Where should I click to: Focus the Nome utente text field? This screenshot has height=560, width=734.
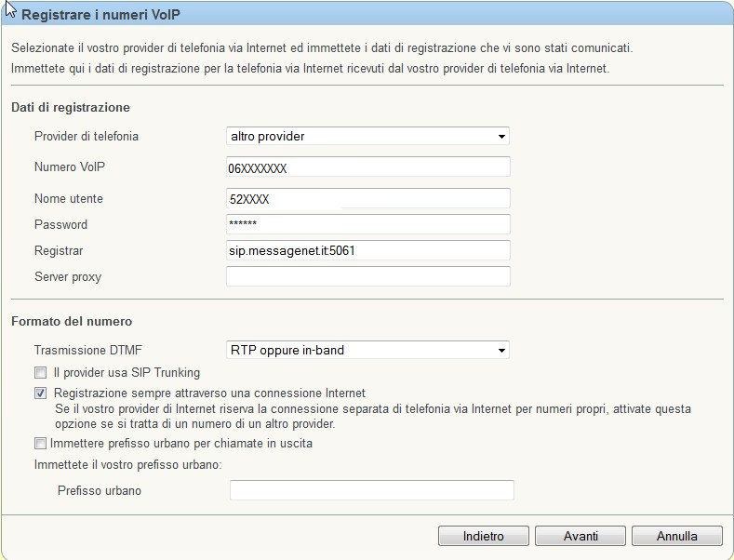click(x=368, y=198)
